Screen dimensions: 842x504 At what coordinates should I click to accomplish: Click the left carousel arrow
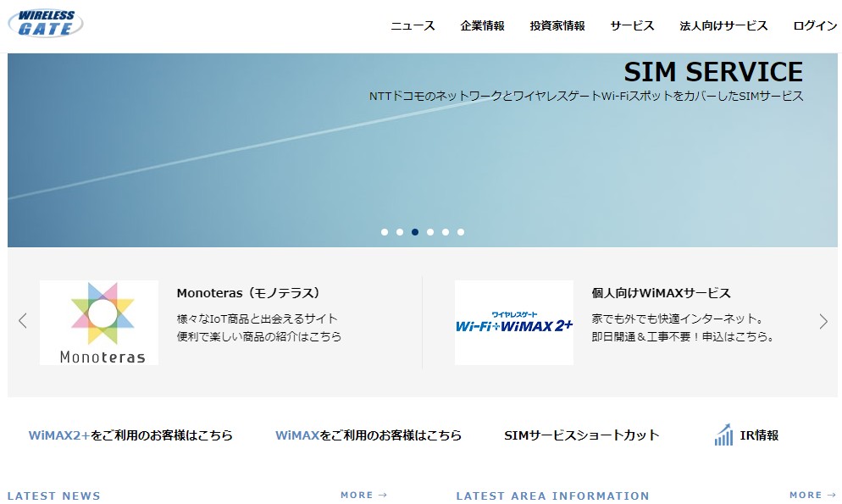(x=22, y=322)
